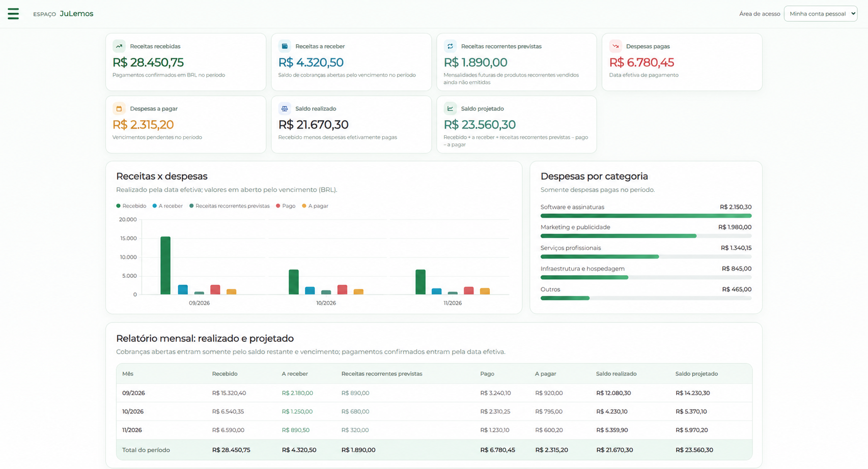
Task: Click the Área de acesso label
Action: pos(760,14)
